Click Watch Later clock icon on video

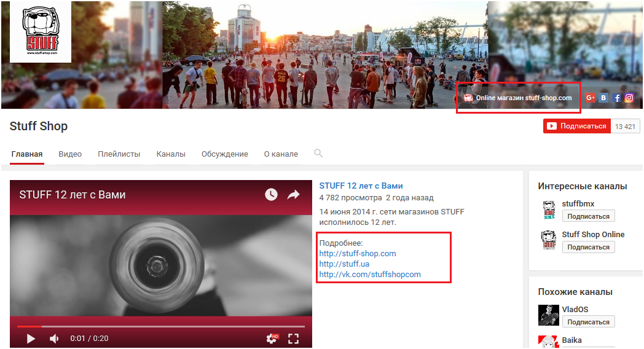click(271, 195)
